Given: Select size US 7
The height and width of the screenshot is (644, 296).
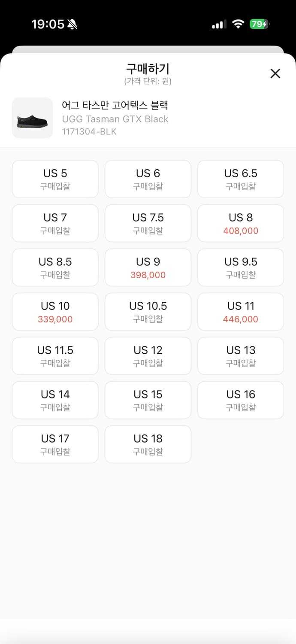Looking at the screenshot, I should point(55,223).
